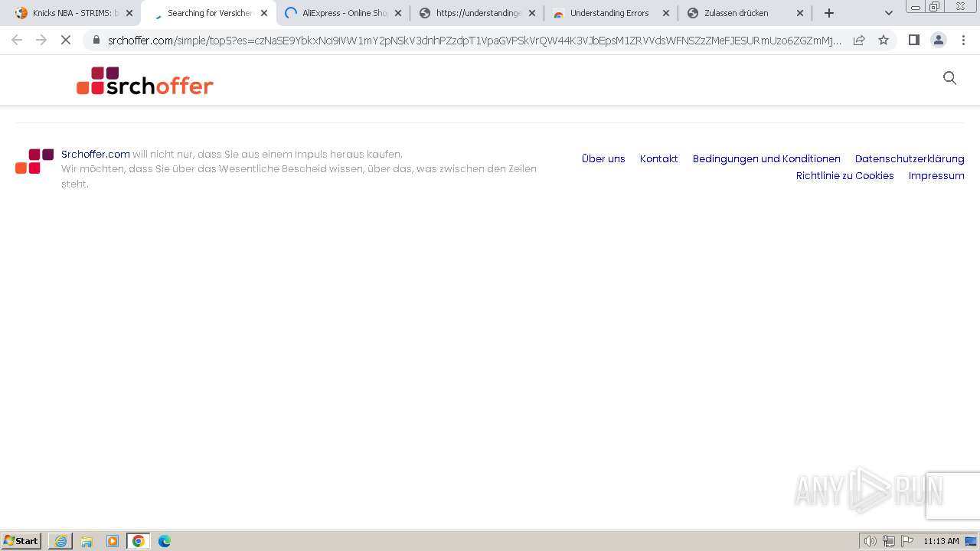Close the Searching for Versicher tab
This screenshot has height=551, width=980.
point(264,13)
